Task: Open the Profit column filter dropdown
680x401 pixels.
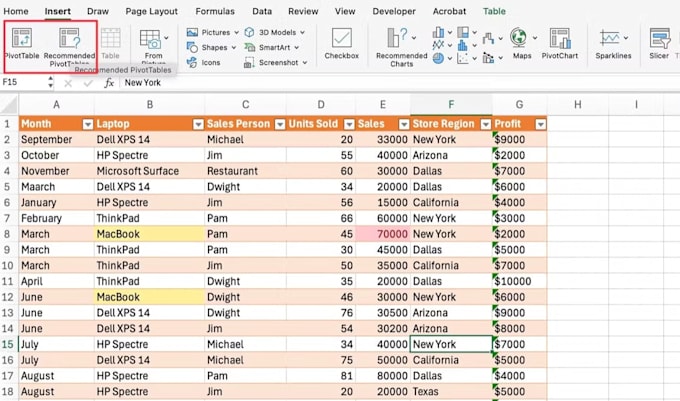Action: 540,125
